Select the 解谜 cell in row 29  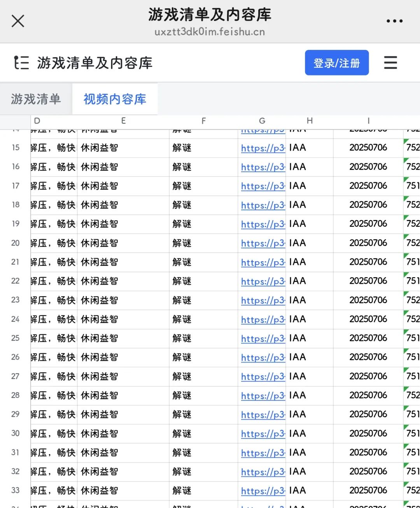(x=203, y=414)
